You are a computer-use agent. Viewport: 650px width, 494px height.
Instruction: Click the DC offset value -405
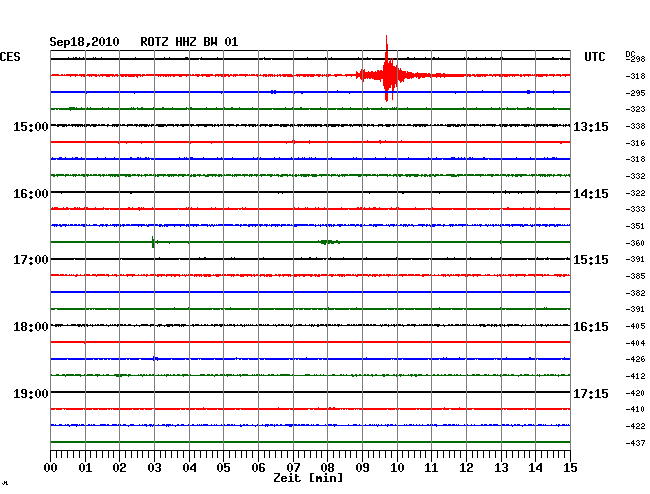click(635, 326)
